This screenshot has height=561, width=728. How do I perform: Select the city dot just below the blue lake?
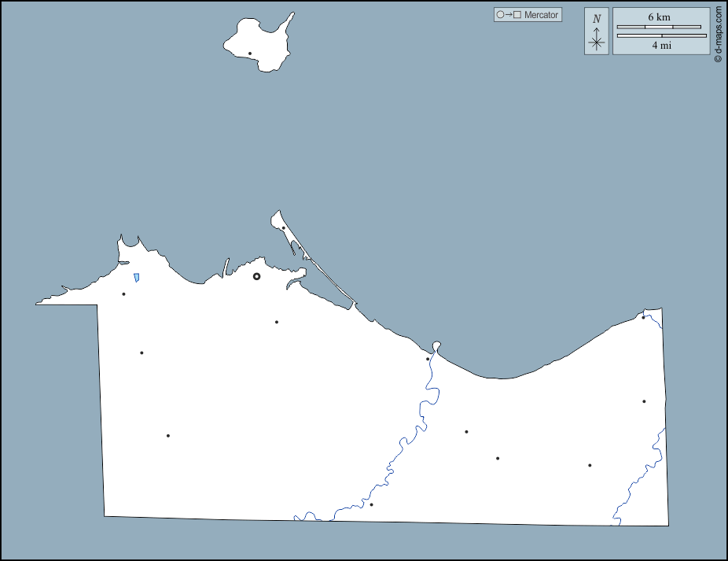(x=123, y=294)
